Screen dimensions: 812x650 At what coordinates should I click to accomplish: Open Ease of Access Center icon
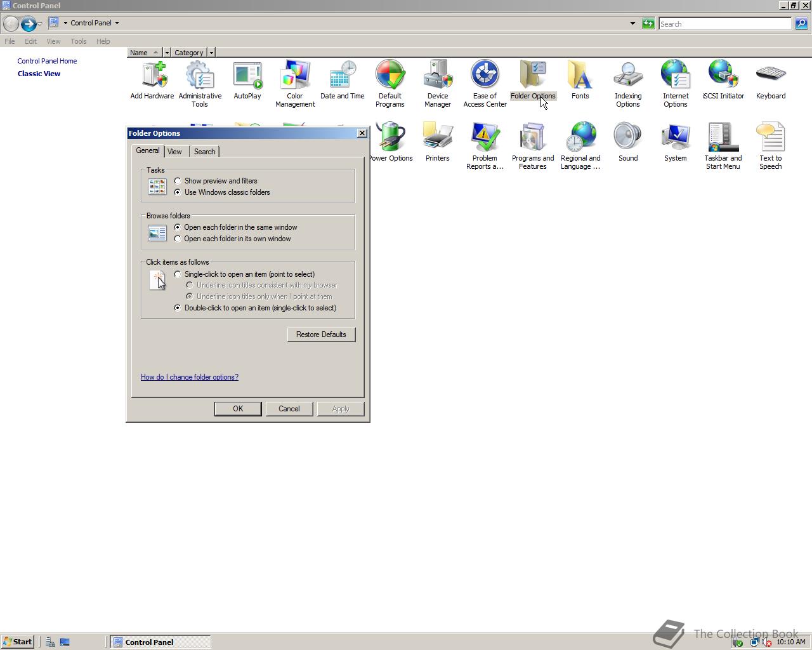coord(485,84)
